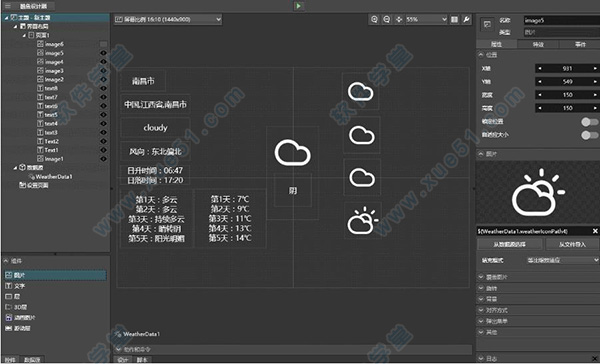Open the fill mode dropdown

[562, 260]
